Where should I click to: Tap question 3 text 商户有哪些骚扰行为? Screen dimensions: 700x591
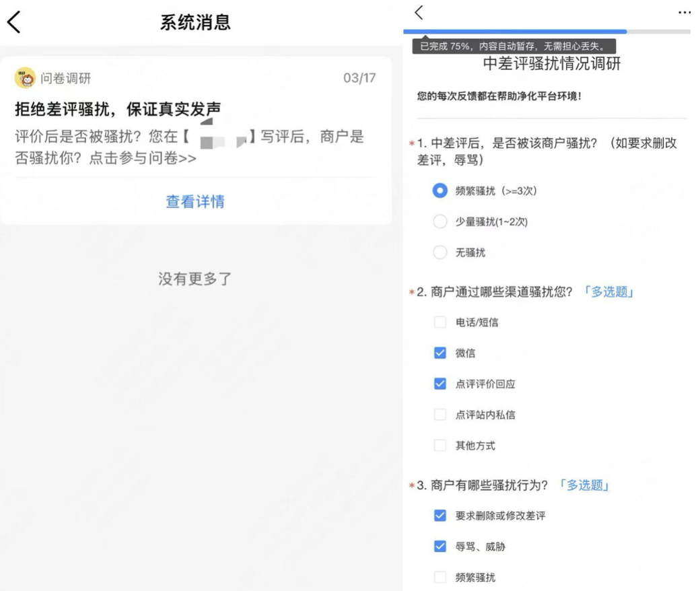tap(489, 485)
